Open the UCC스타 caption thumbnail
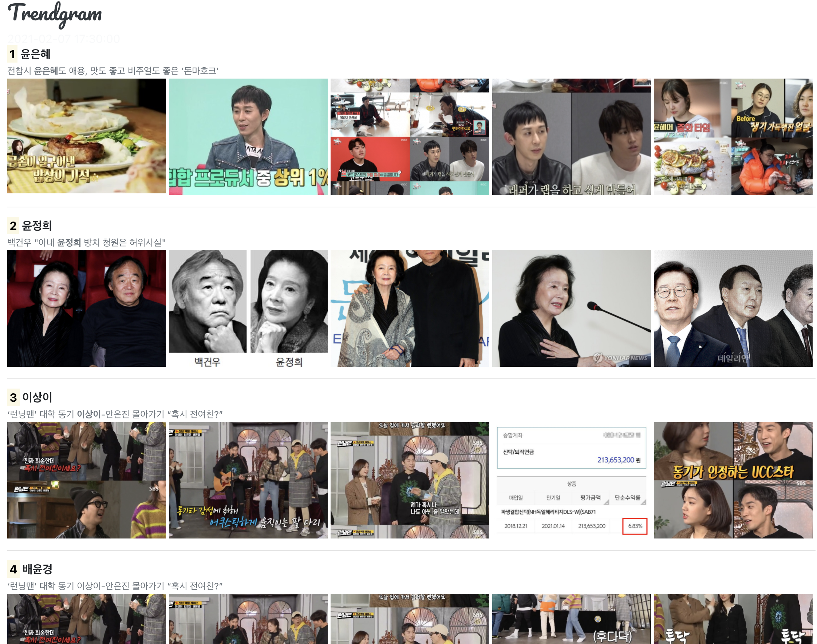The height and width of the screenshot is (644, 817). point(733,480)
